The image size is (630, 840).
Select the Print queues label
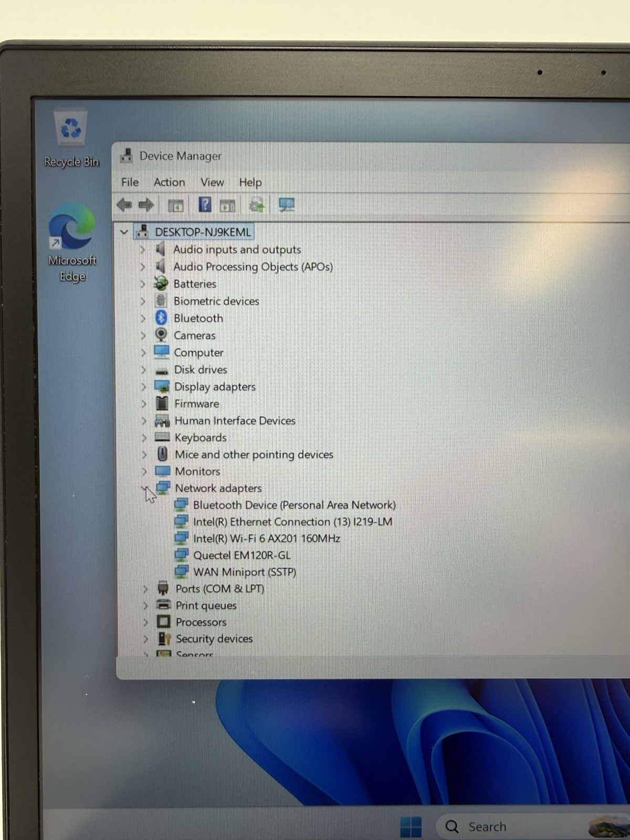pos(206,605)
